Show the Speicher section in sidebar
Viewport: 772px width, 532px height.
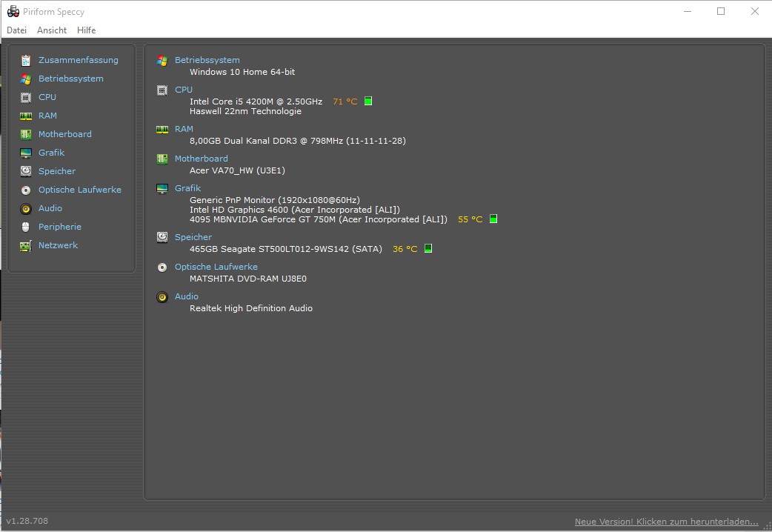pyautogui.click(x=57, y=171)
